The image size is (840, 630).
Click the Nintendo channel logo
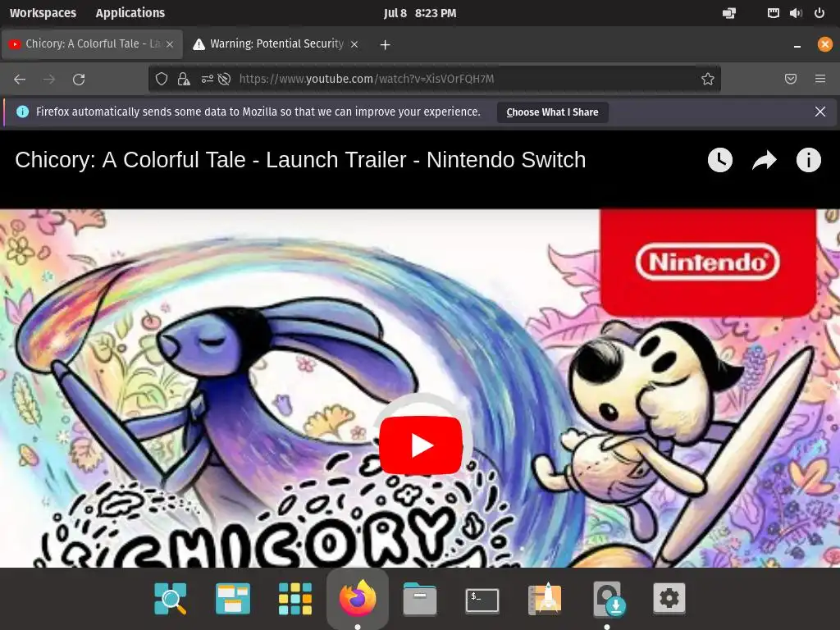coord(708,262)
